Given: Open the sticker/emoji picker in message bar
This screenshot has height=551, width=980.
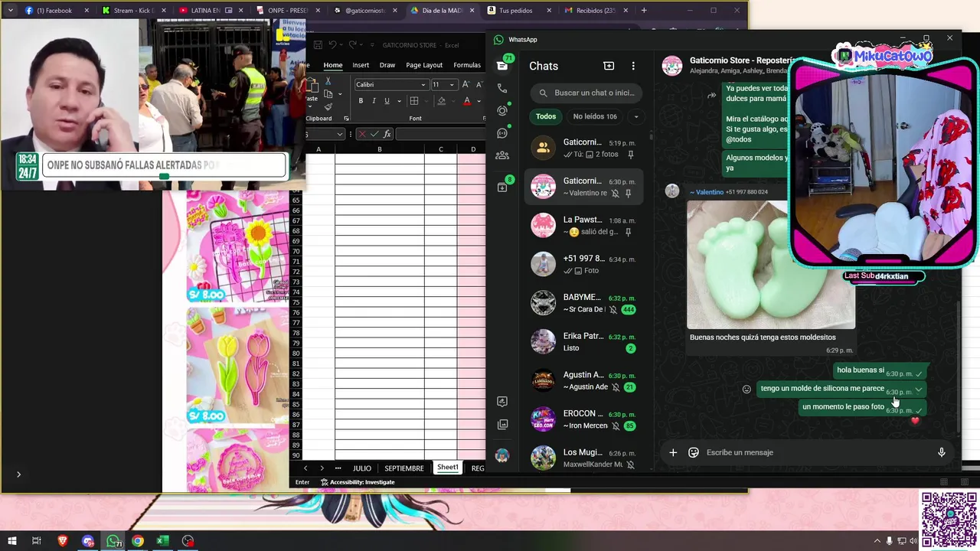Looking at the screenshot, I should [x=694, y=452].
